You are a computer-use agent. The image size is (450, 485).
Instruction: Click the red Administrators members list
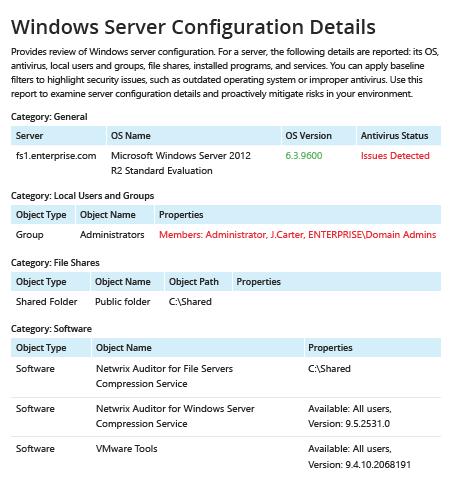(297, 235)
